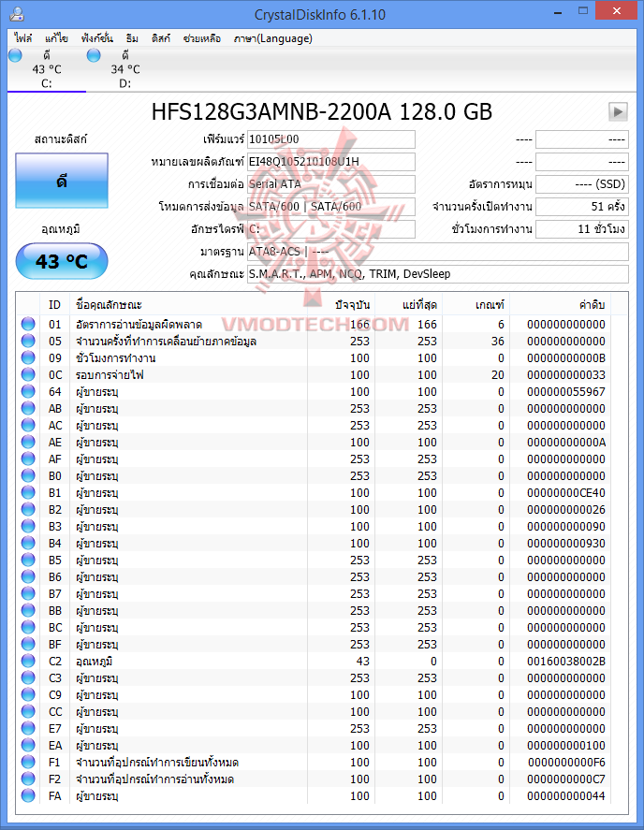
Task: Click the features field listing S.M.A.R.T., APM, NCQ
Action: tap(438, 274)
